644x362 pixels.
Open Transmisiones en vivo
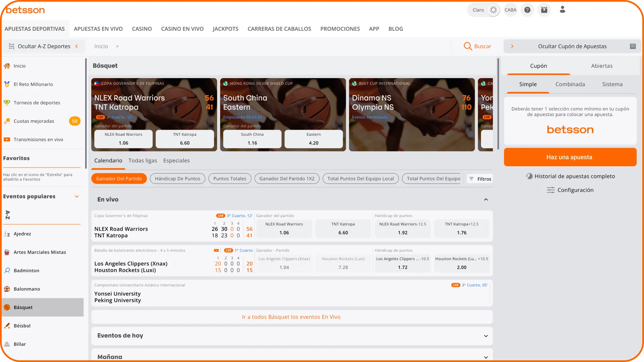pyautogui.click(x=43, y=139)
